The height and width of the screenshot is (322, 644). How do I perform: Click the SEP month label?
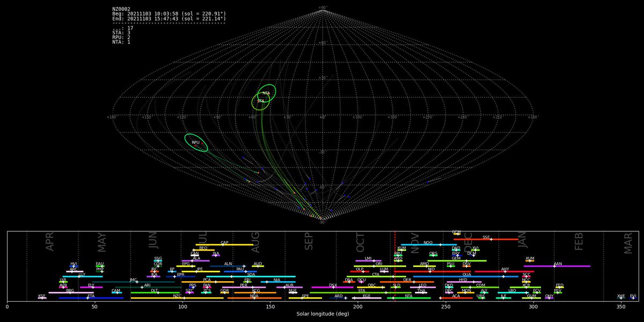coord(308,242)
